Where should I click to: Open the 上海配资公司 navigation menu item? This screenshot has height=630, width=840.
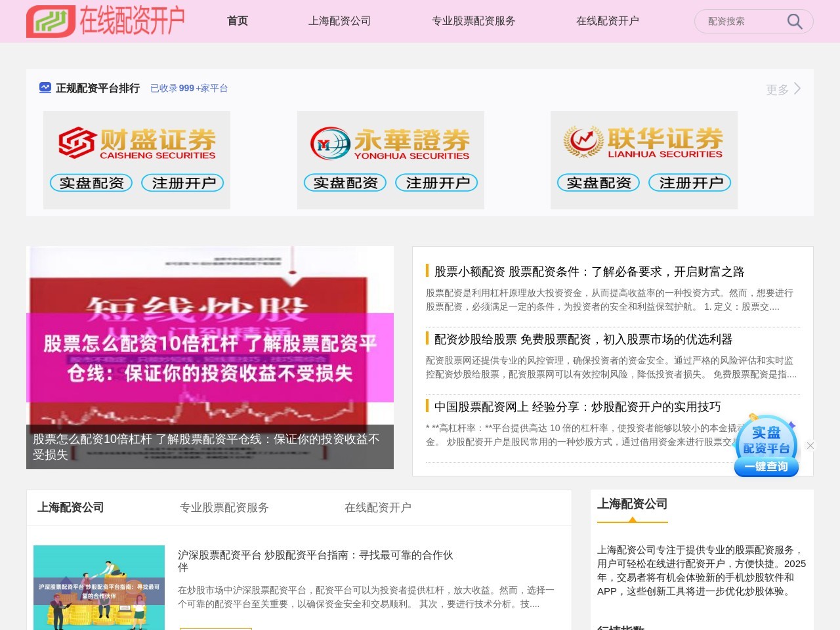coord(339,20)
